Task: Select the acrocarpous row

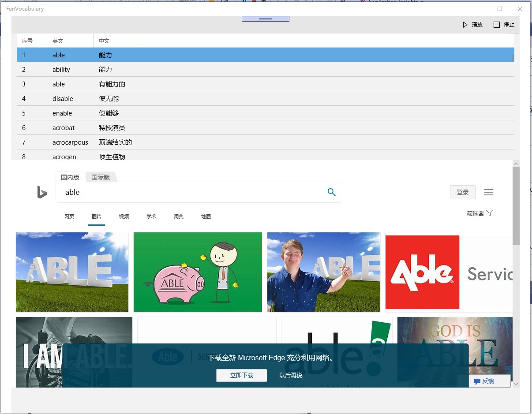Action: click(265, 142)
